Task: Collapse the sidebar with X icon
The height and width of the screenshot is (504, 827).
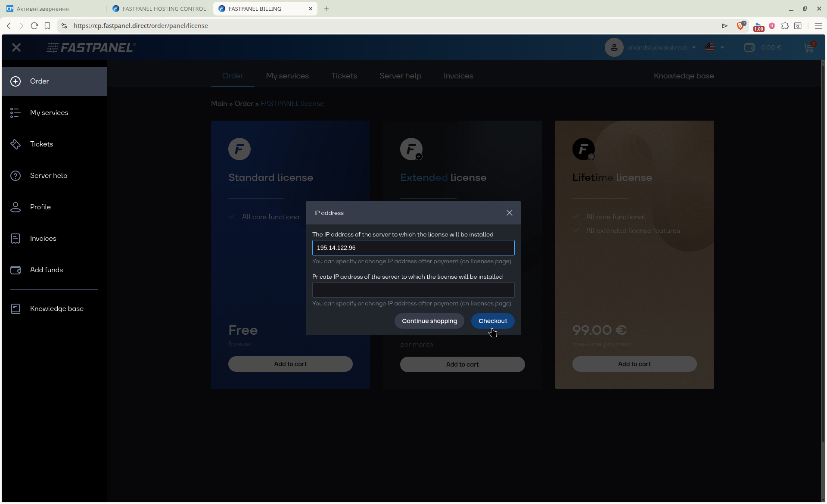Action: tap(16, 47)
